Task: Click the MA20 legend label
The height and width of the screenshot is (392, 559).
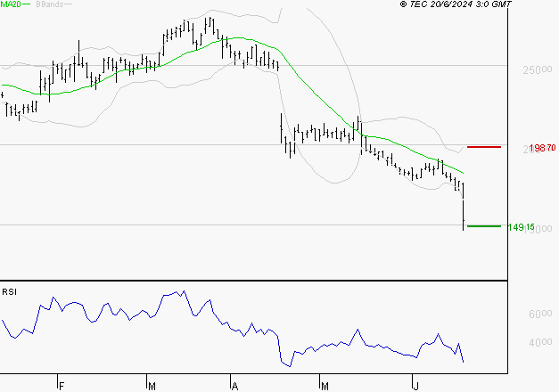Action: 11,4
